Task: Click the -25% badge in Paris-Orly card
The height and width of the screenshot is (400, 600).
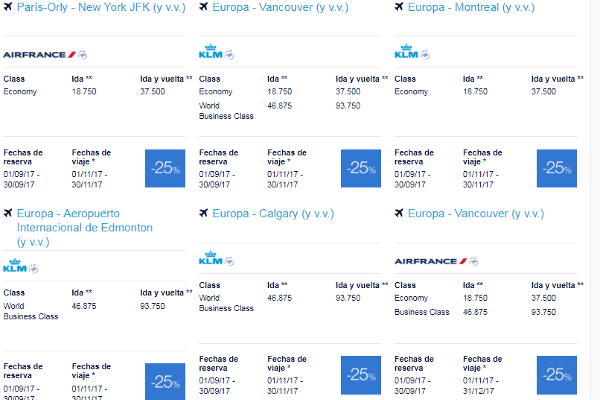Action: point(165,168)
